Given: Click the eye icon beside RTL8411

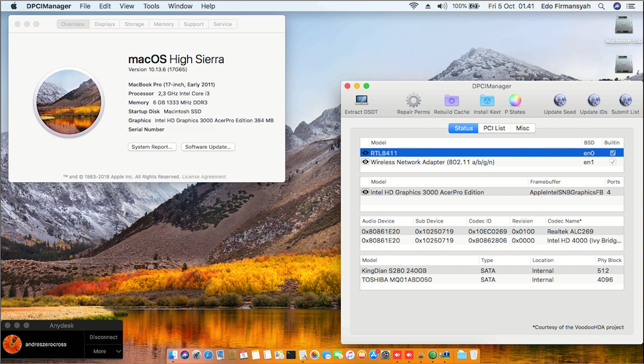Looking at the screenshot, I should click(x=365, y=153).
